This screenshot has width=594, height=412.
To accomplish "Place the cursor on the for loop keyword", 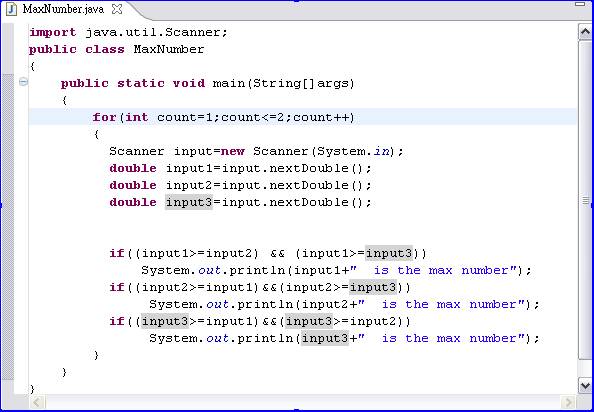I will 104,117.
